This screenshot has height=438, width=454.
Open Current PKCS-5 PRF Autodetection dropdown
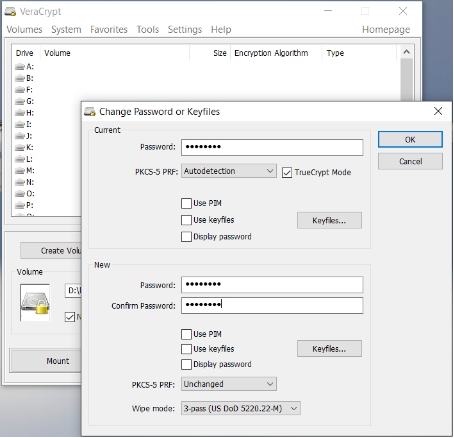click(229, 171)
